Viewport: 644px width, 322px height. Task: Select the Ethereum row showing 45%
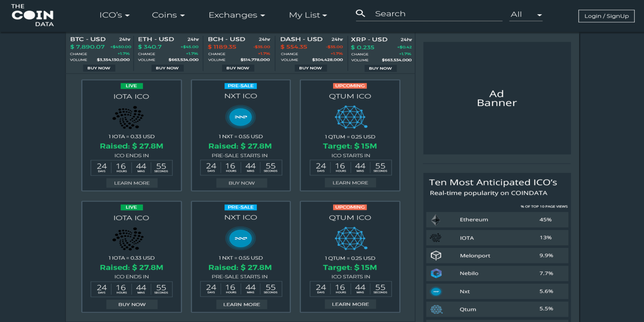click(x=497, y=220)
